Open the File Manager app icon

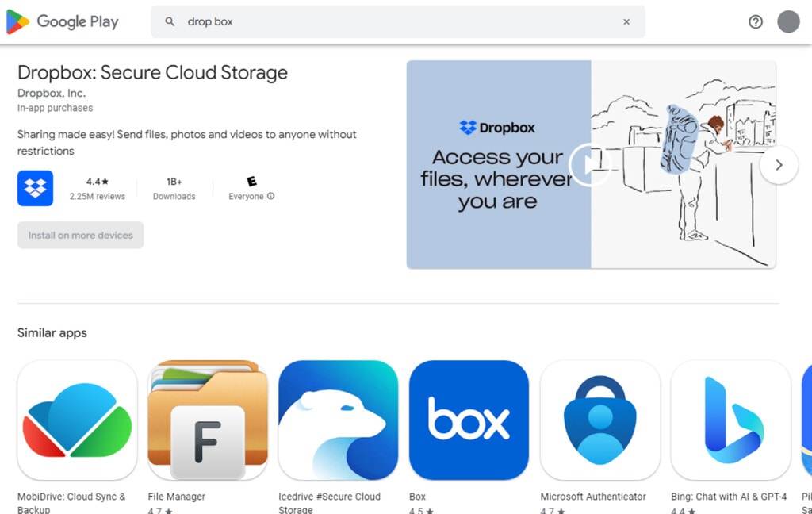pyautogui.click(x=208, y=420)
